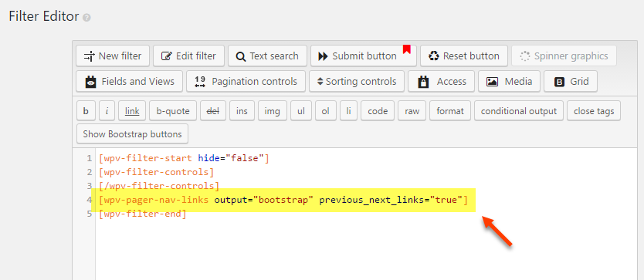The image size is (644, 280).
Task: Click the "bootstrap" output value
Action: point(283,201)
